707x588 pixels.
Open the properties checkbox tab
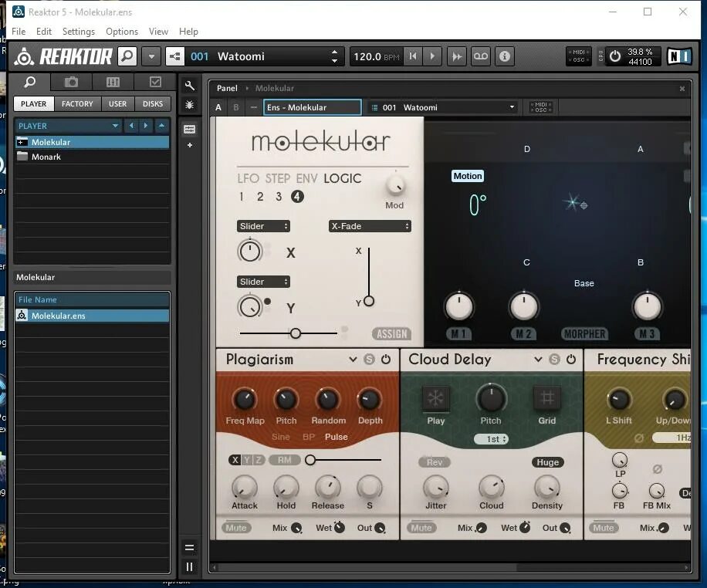[x=155, y=82]
